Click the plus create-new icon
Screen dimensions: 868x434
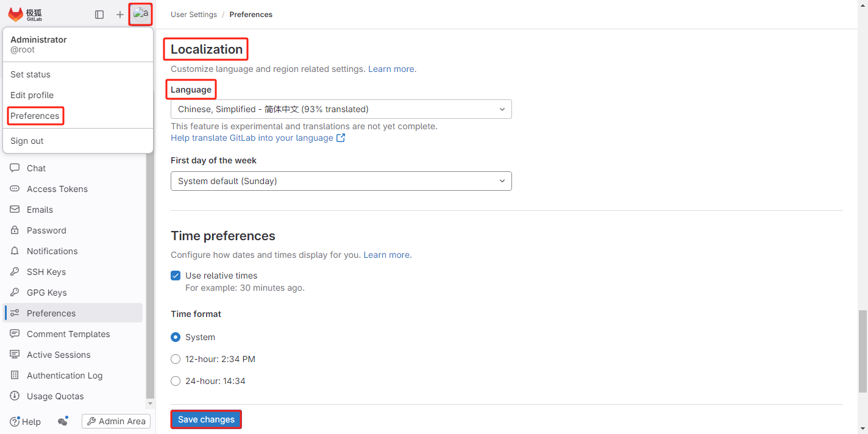[120, 15]
